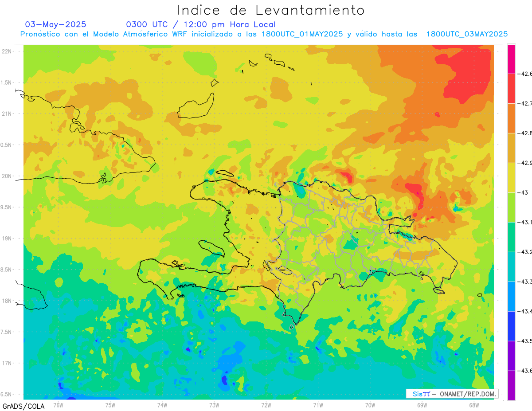Screen dimensions: 532x411
Task: Pick the lime swatch between -43 and -43.1
Action: pyautogui.click(x=511, y=207)
